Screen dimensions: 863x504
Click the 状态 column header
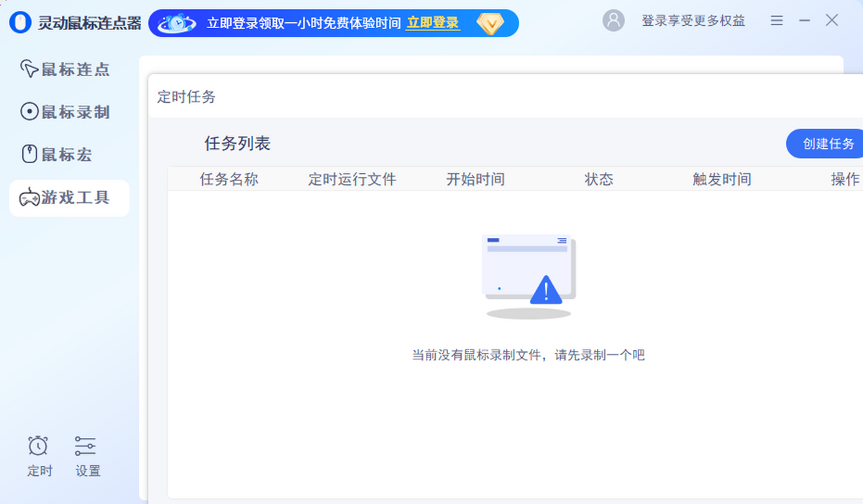599,179
